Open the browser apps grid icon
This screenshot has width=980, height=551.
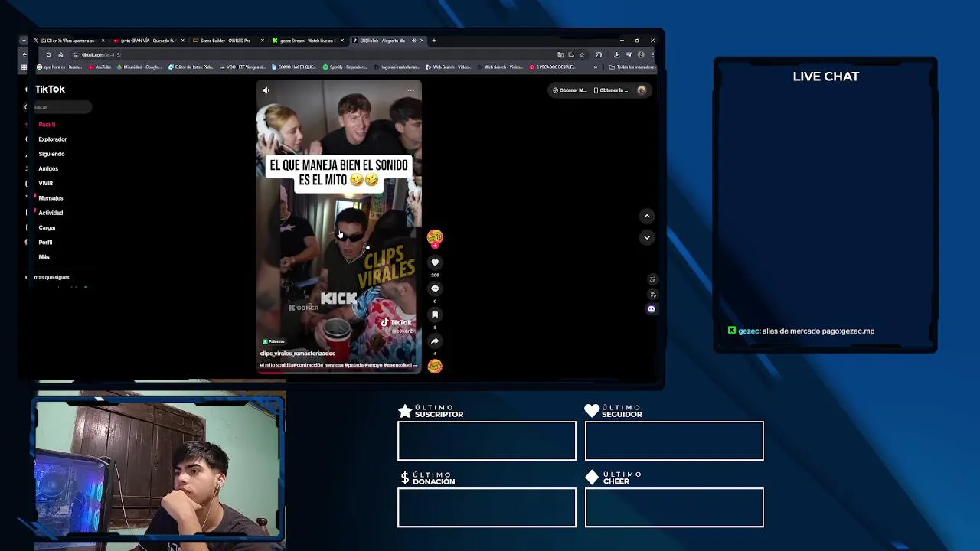pyautogui.click(x=24, y=67)
